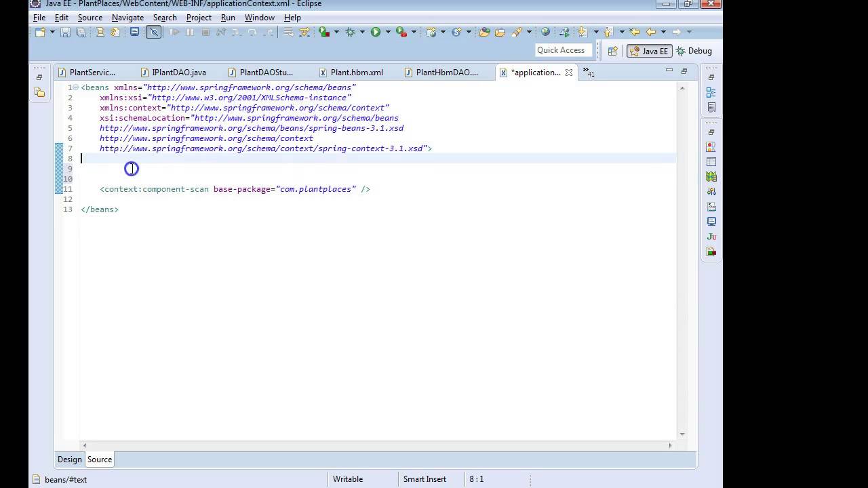
Task: Expand the Search dropdown arrow
Action: (x=529, y=32)
